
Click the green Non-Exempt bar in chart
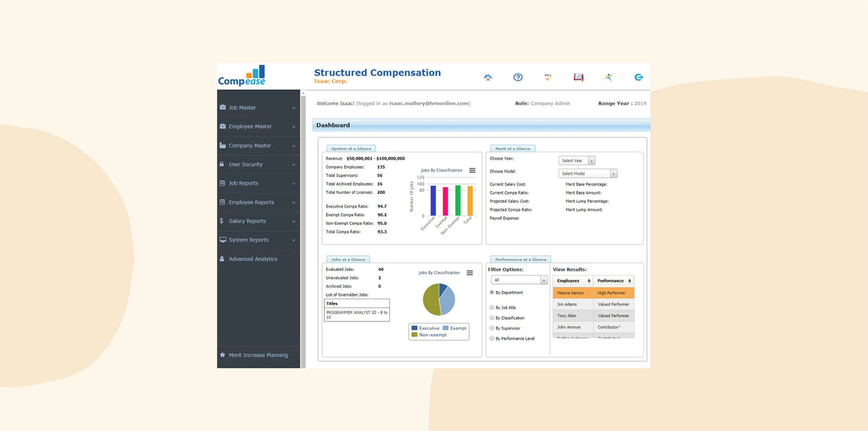(x=458, y=200)
